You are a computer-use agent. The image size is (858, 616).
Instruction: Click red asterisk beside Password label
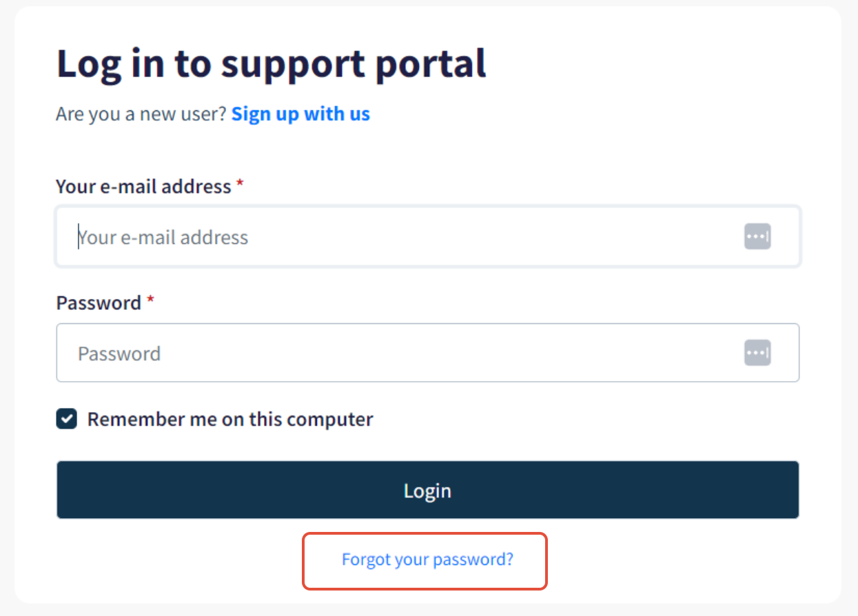click(150, 301)
